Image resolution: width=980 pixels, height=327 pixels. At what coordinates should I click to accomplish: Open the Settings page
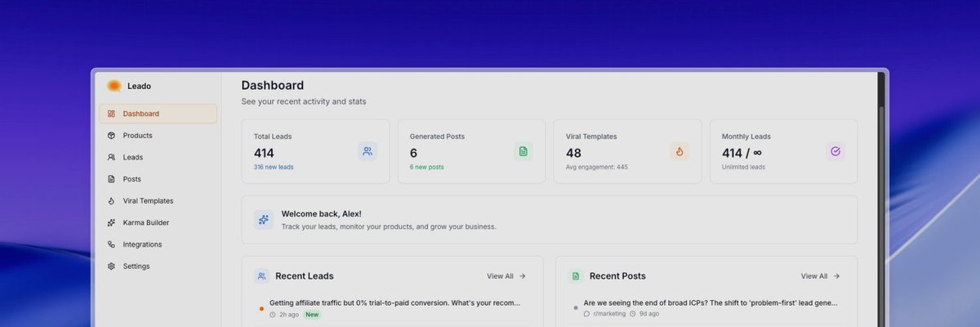pyautogui.click(x=158, y=266)
